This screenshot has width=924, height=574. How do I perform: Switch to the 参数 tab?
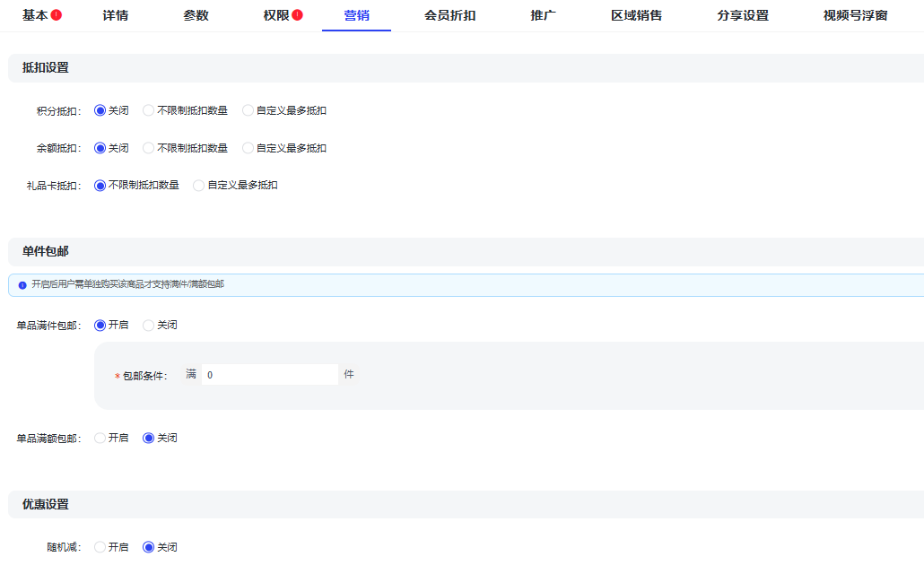click(196, 15)
